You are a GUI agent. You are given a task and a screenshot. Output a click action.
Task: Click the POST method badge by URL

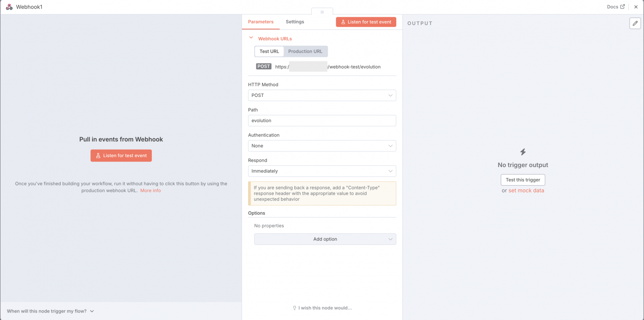tap(263, 66)
